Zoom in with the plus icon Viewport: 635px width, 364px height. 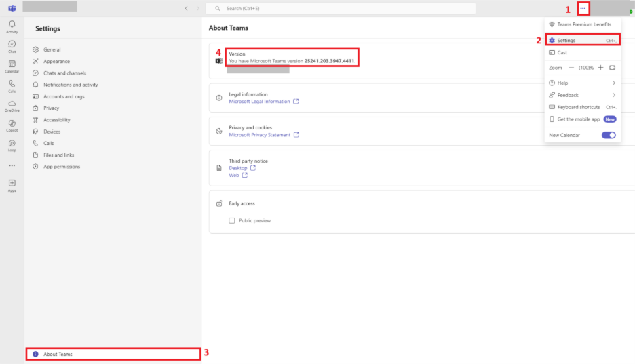click(x=600, y=68)
